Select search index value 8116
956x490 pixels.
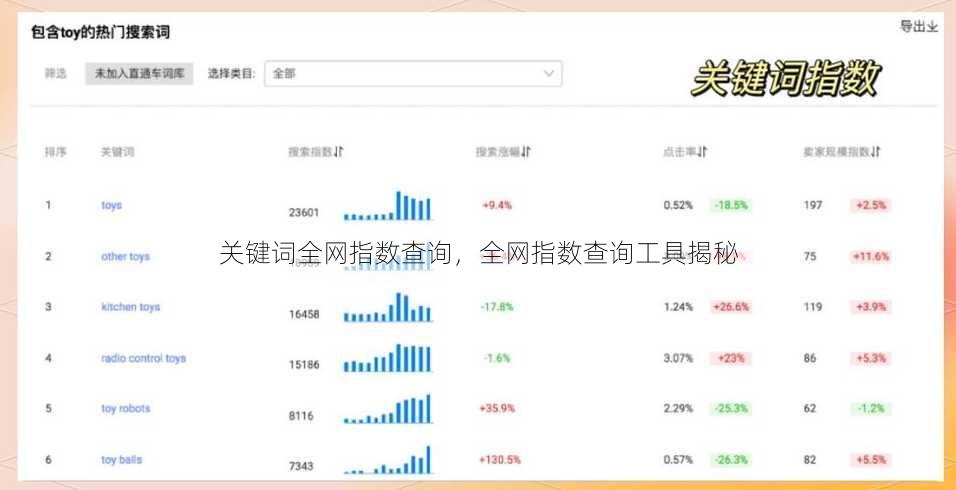click(x=301, y=416)
